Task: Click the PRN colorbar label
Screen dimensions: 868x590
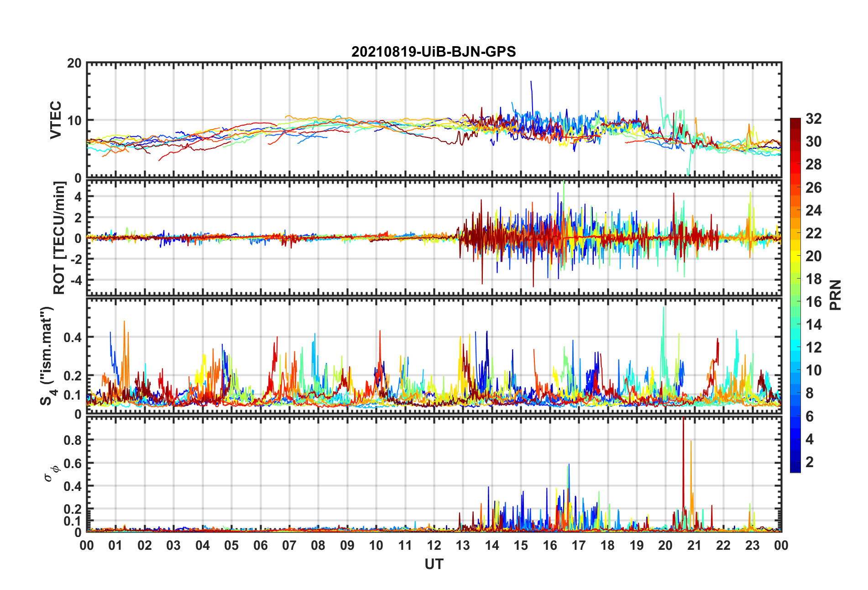Action: pyautogui.click(x=835, y=295)
